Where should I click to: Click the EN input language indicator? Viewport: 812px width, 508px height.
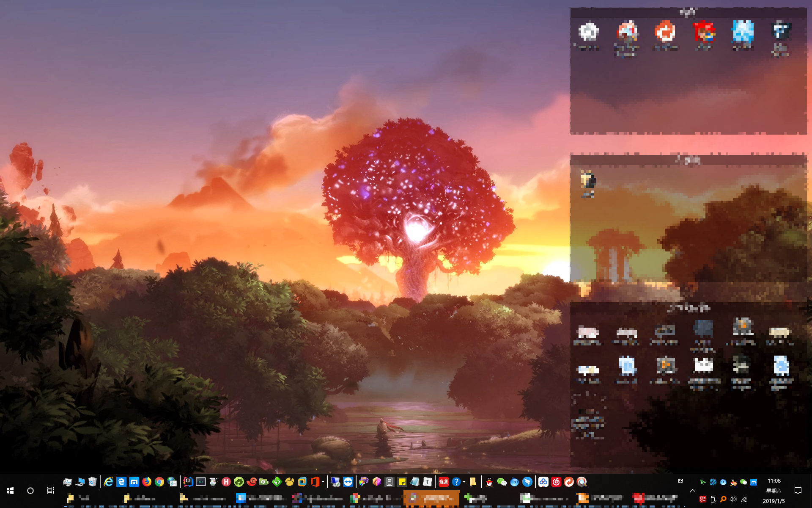coord(680,481)
